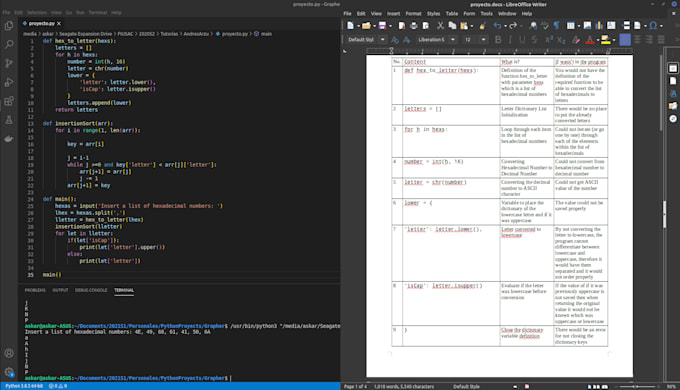This screenshot has width=680, height=390.
Task: Open the Format menu in Writer
Action: click(x=413, y=13)
